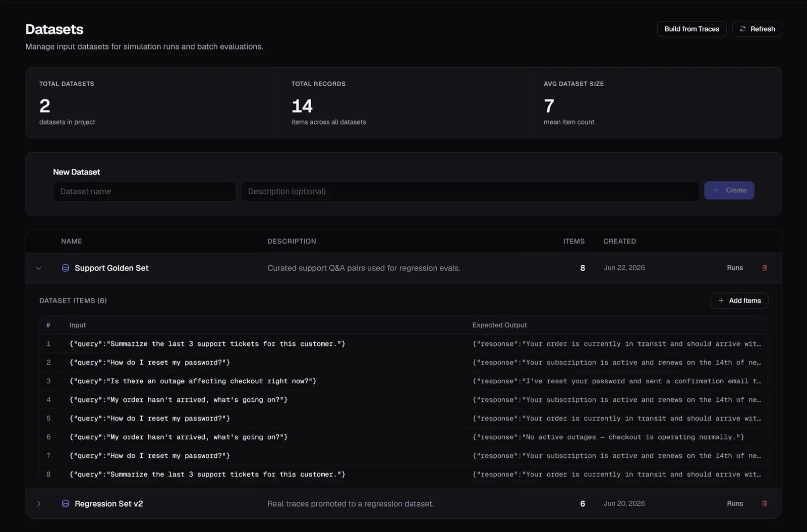The width and height of the screenshot is (807, 532).
Task: Click the TOTAL DATASETS stat card value 2
Action: coord(45,106)
